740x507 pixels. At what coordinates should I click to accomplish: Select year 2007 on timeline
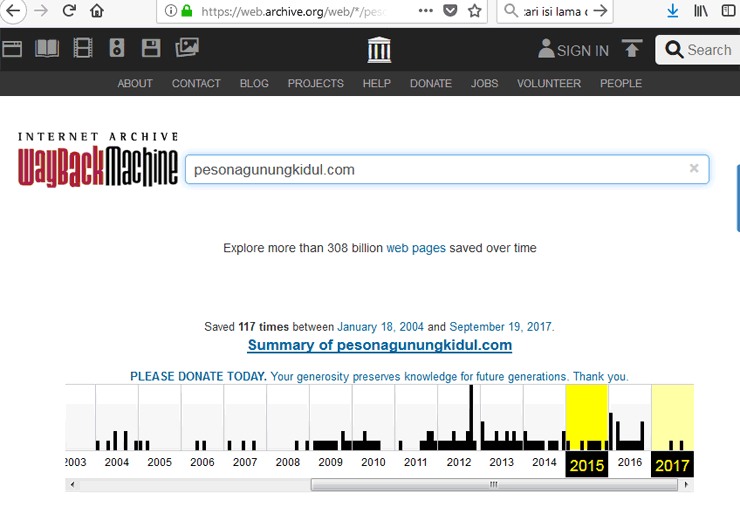click(245, 462)
